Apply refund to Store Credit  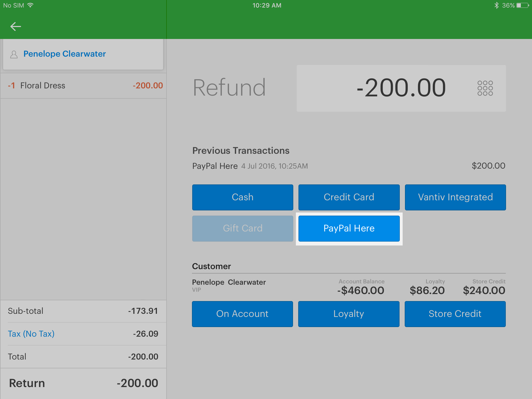click(x=455, y=314)
